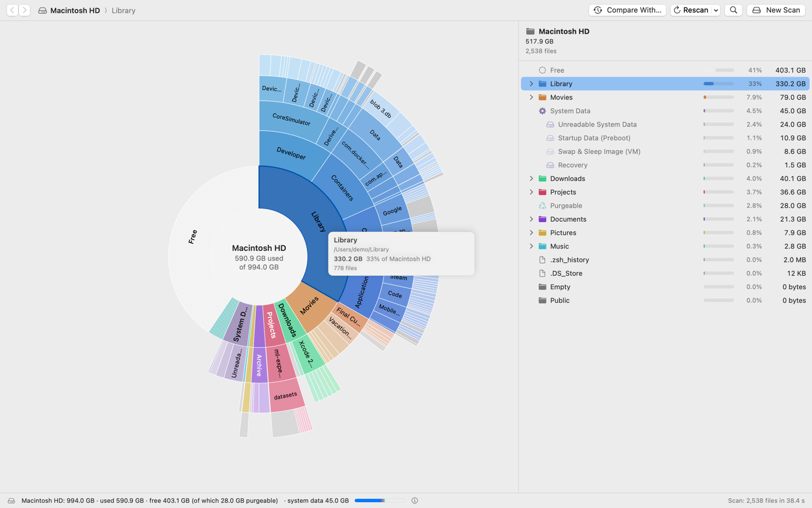
Task: Click the Purgeable recycle icon
Action: [x=542, y=206]
